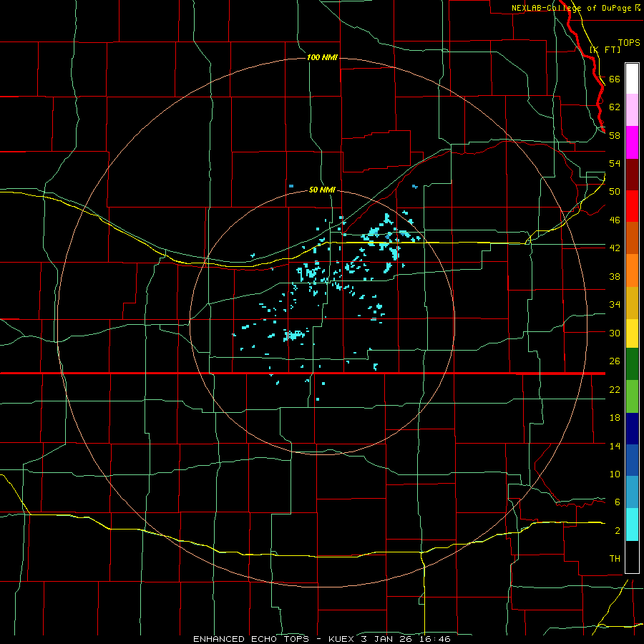Select legend value 42

pos(615,248)
